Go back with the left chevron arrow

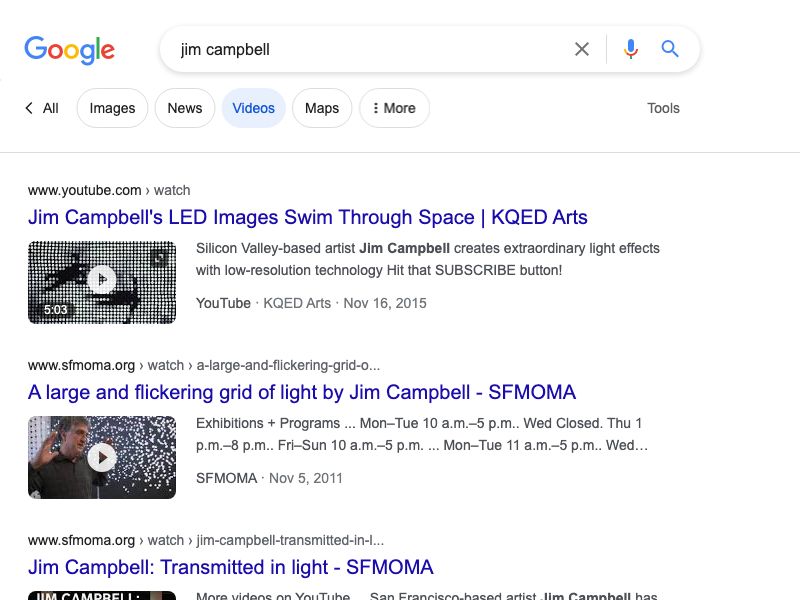(x=29, y=108)
